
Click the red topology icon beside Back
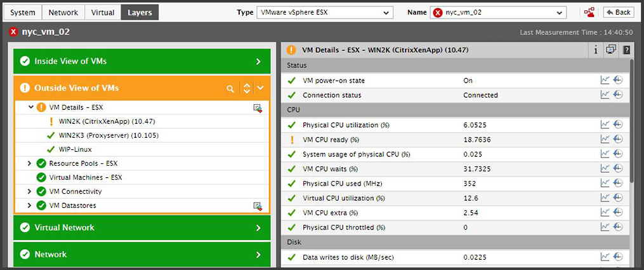(x=589, y=12)
